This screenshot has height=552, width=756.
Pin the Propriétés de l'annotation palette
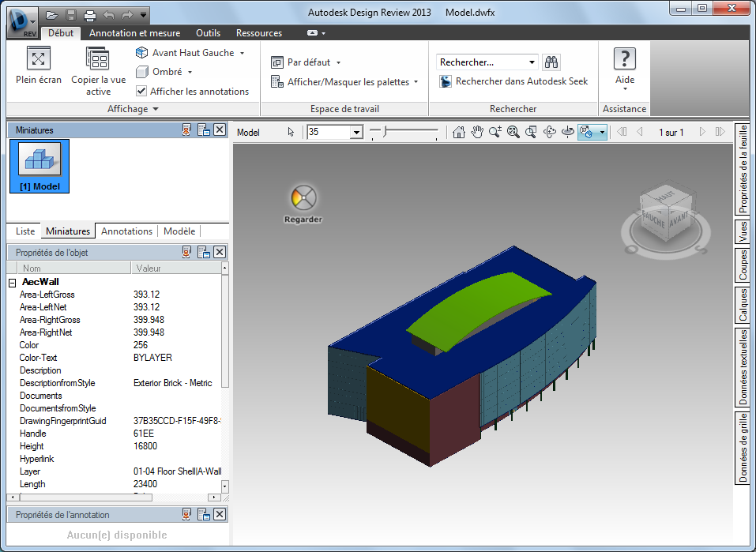[186, 514]
